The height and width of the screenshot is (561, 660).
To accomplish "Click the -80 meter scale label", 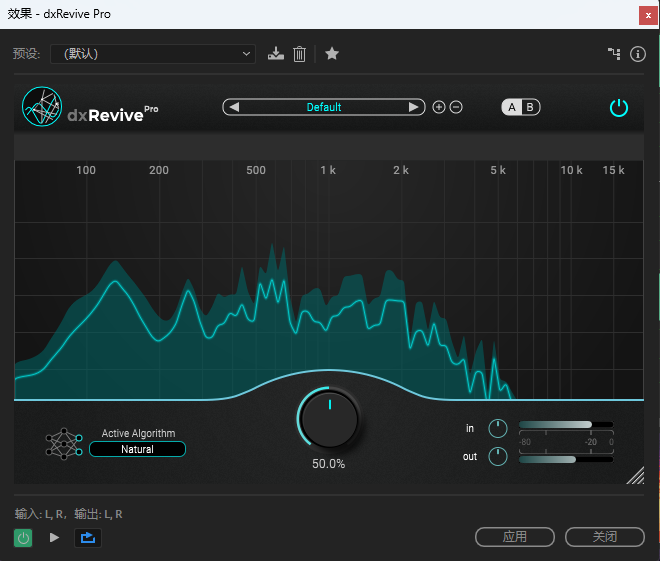I will pyautogui.click(x=525, y=442).
